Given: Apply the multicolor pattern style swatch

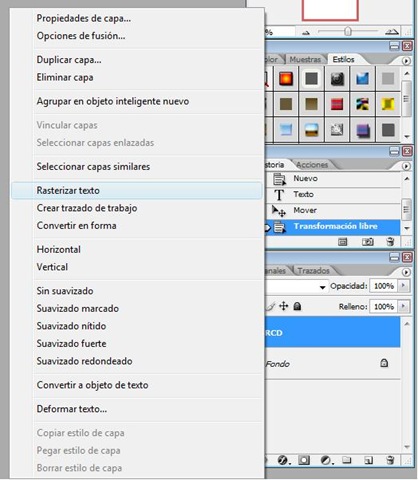Looking at the screenshot, I should (362, 104).
